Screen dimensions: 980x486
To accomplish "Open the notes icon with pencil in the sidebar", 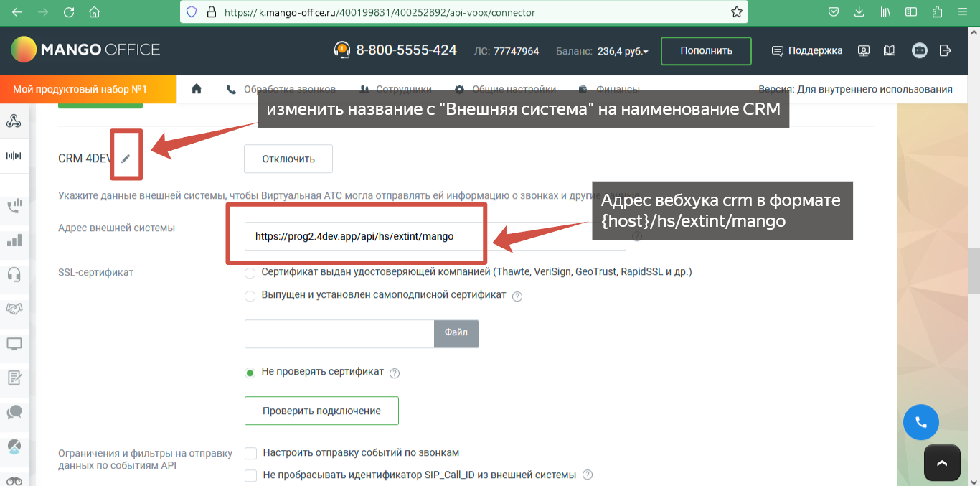I will [14, 378].
